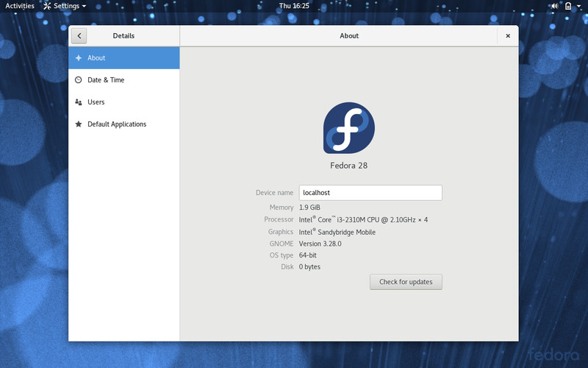Open the Settings app menu in top bar
Screen dimensions: 588x368
pos(65,6)
